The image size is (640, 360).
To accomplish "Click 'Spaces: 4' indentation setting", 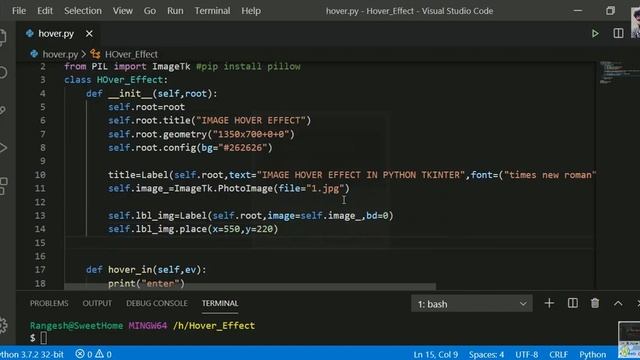I will click(486, 354).
